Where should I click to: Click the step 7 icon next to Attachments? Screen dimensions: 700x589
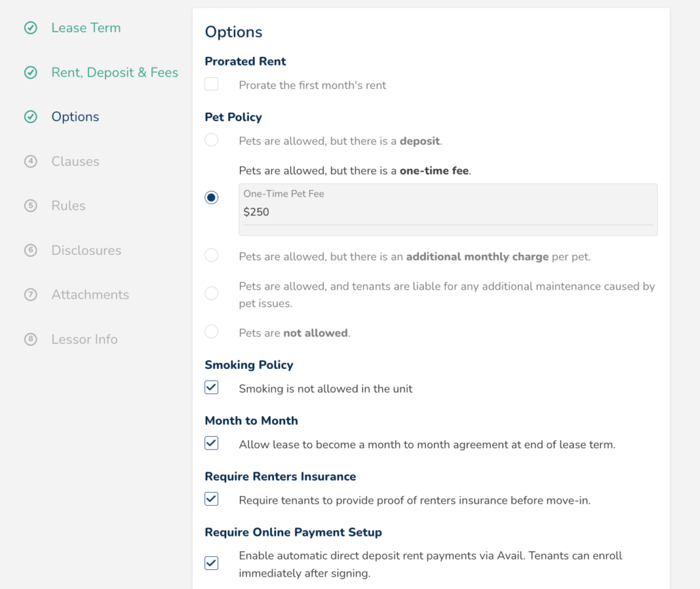coord(31,294)
